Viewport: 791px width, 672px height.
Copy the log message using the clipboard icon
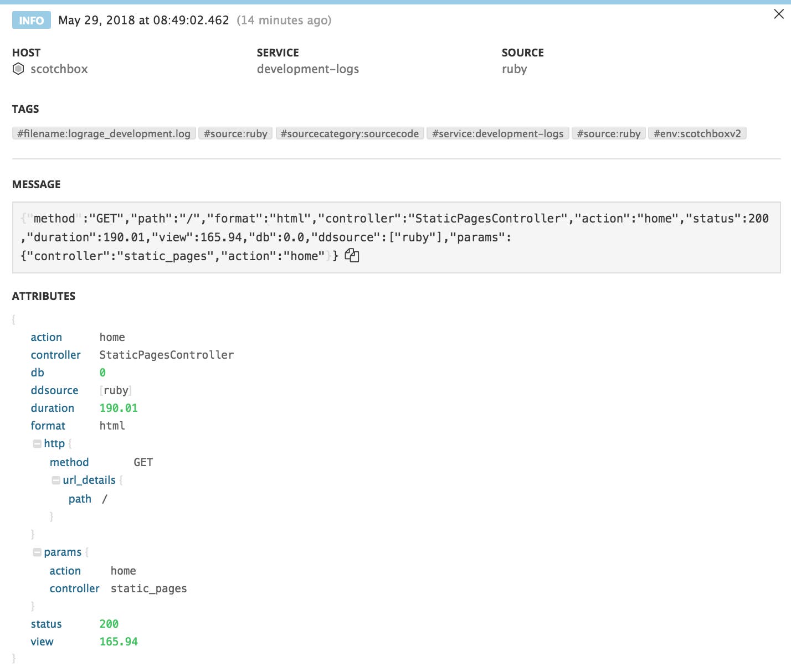pos(352,255)
